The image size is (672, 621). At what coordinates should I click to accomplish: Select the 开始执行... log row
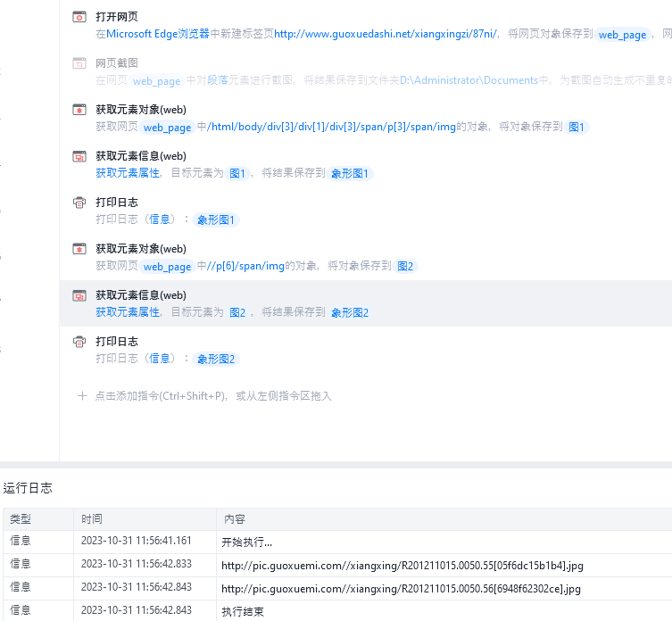(x=337, y=542)
